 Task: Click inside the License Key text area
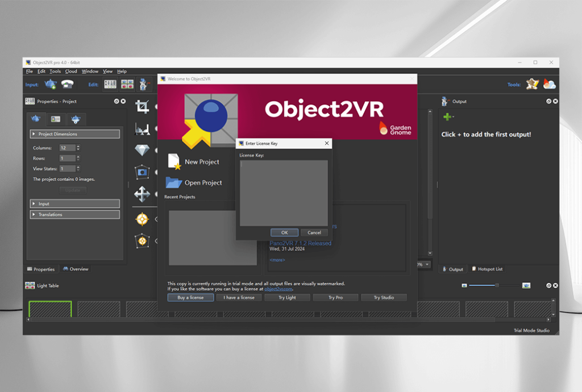tap(284, 193)
